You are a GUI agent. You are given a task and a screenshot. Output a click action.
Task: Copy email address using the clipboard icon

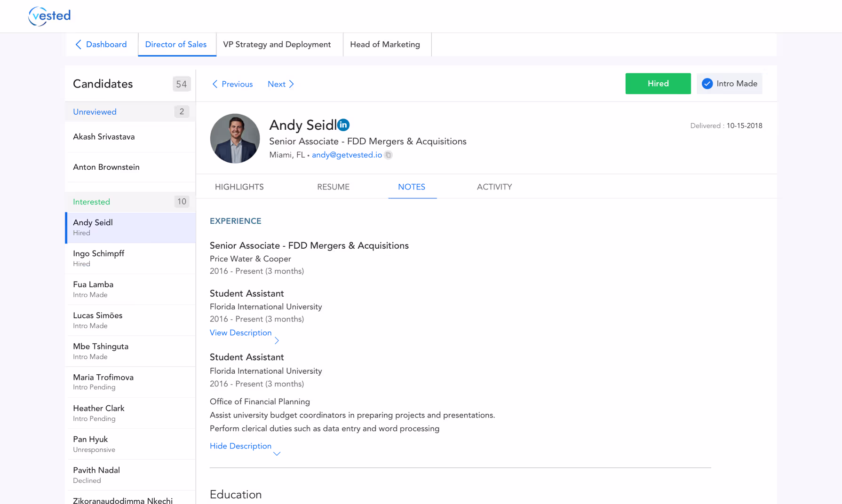click(388, 155)
